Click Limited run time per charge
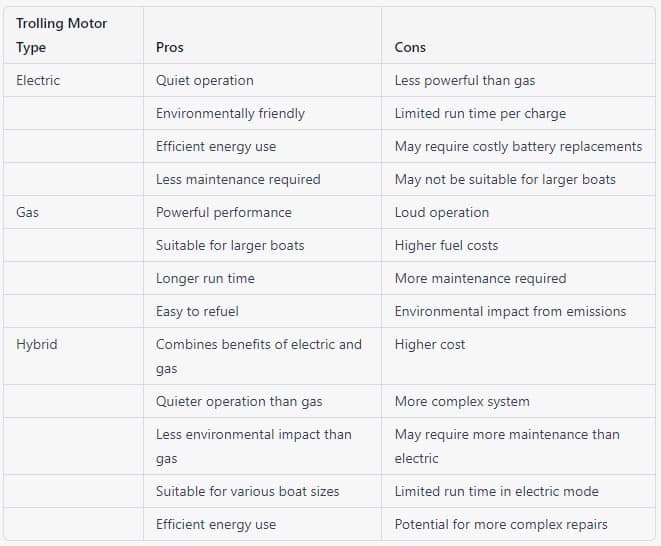 (480, 113)
